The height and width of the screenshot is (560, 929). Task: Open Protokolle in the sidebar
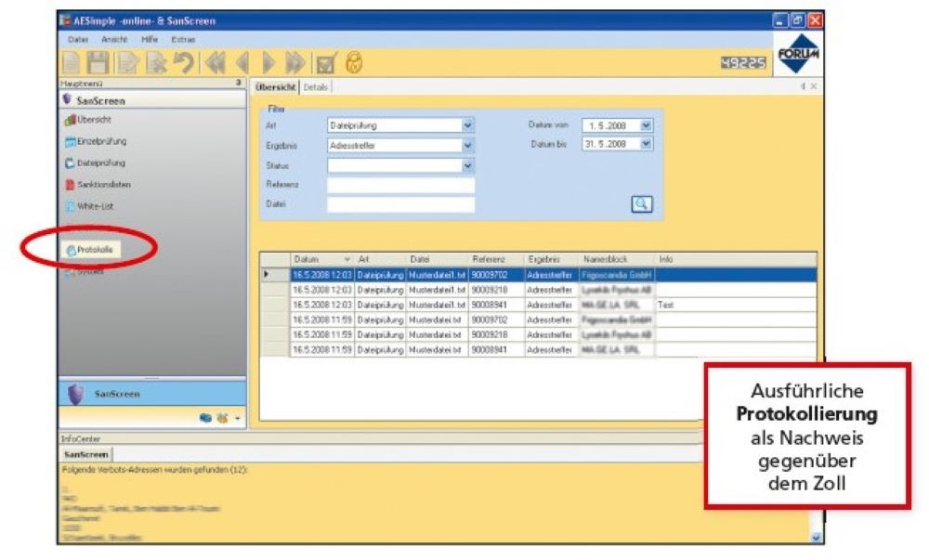pyautogui.click(x=89, y=250)
